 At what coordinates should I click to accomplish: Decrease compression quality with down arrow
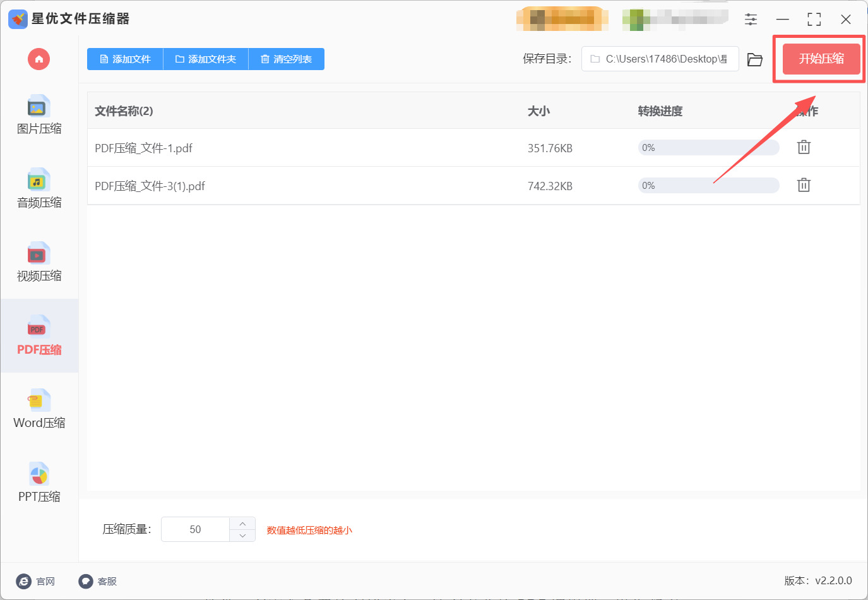click(242, 536)
